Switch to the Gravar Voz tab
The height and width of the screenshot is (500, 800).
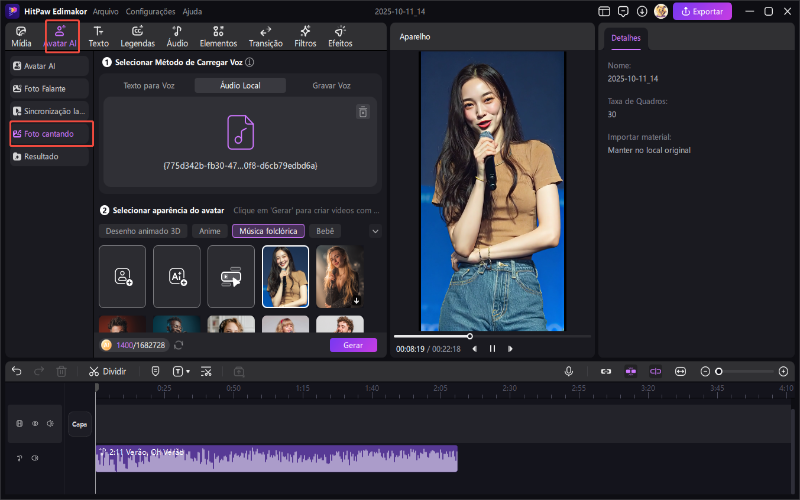[331, 86]
